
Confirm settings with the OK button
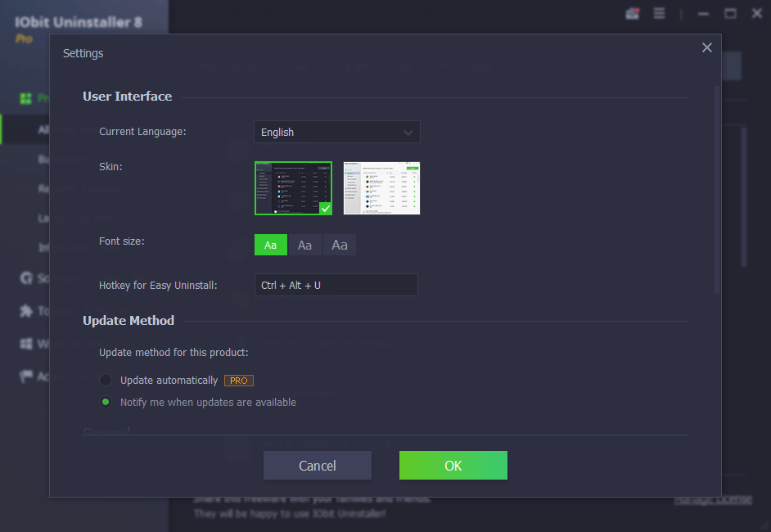coord(453,465)
